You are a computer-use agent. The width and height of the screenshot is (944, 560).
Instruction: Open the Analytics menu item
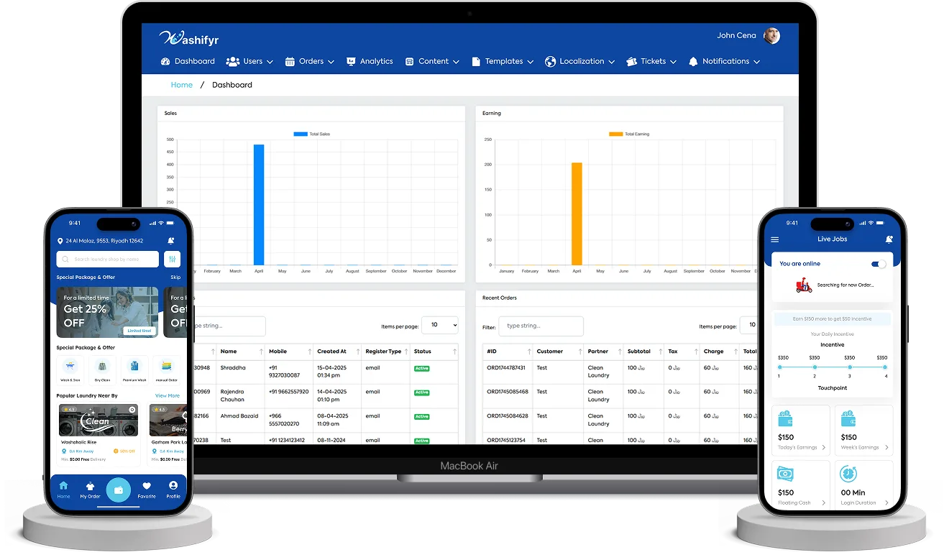(x=370, y=62)
